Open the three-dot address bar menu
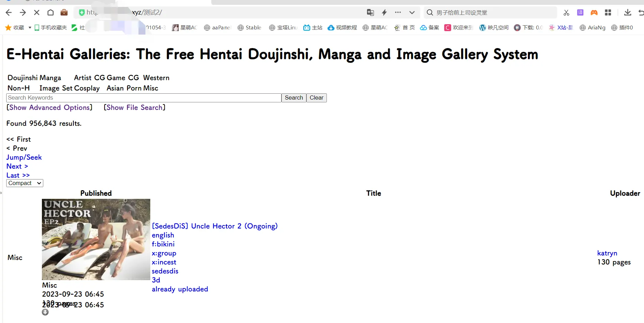The width and height of the screenshot is (644, 323). [x=398, y=12]
